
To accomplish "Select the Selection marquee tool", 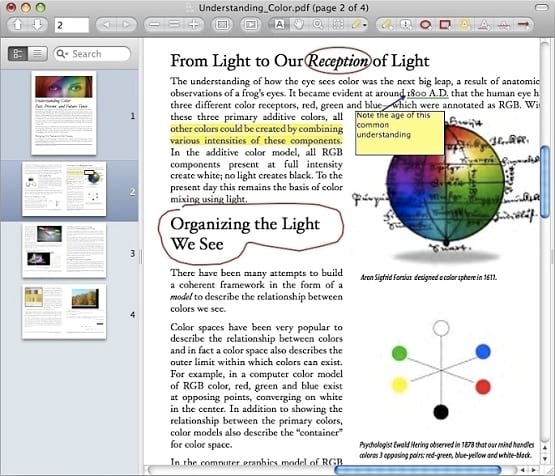I will tap(338, 24).
